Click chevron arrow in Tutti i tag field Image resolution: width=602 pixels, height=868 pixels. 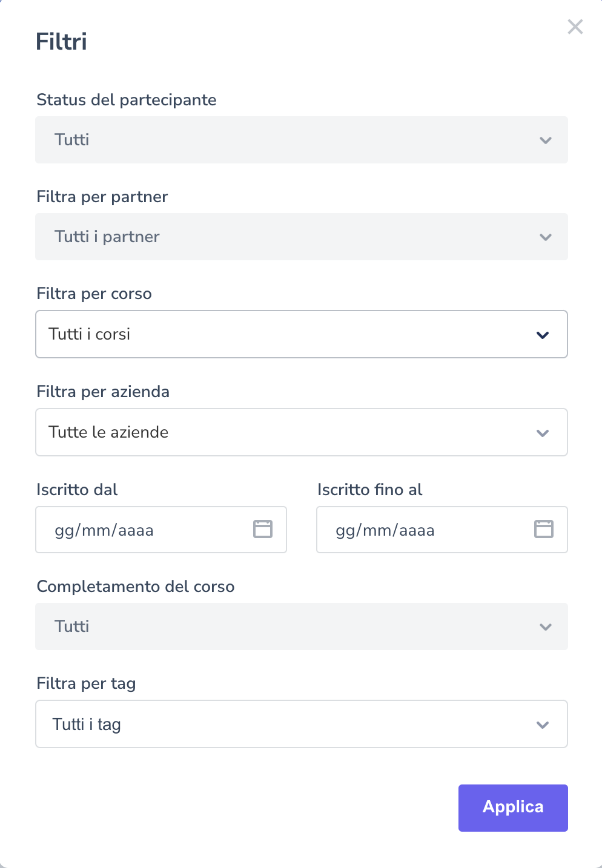pos(543,725)
